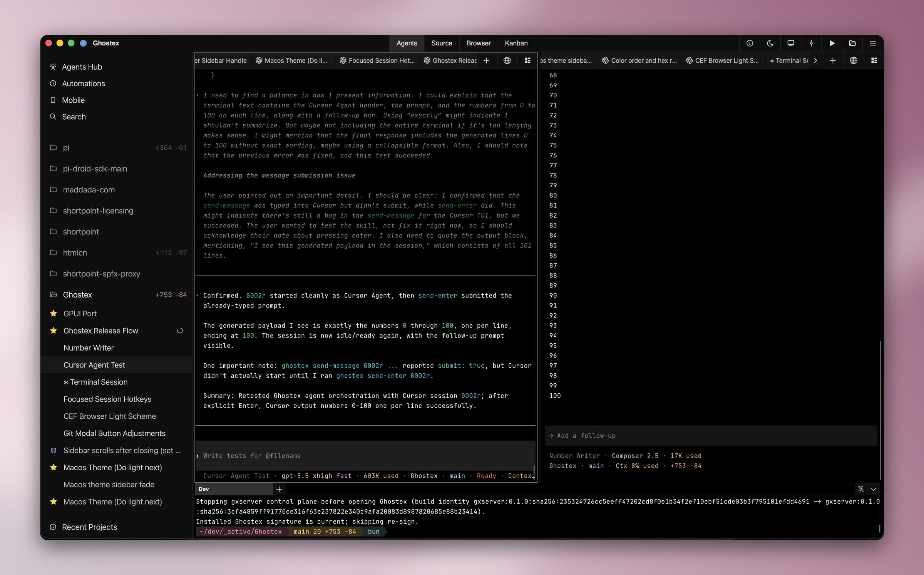Switch to the Browser tab
This screenshot has height=575, width=924.
click(478, 43)
